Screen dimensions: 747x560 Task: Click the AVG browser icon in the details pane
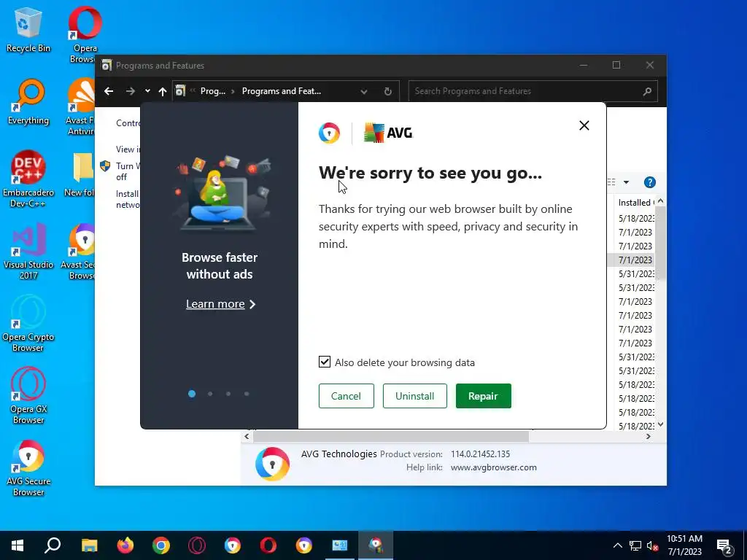[x=272, y=463]
